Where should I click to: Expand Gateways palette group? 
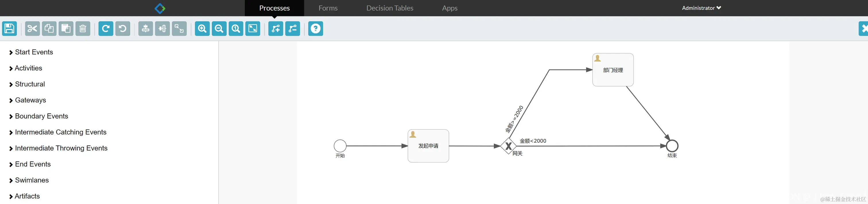[28, 100]
